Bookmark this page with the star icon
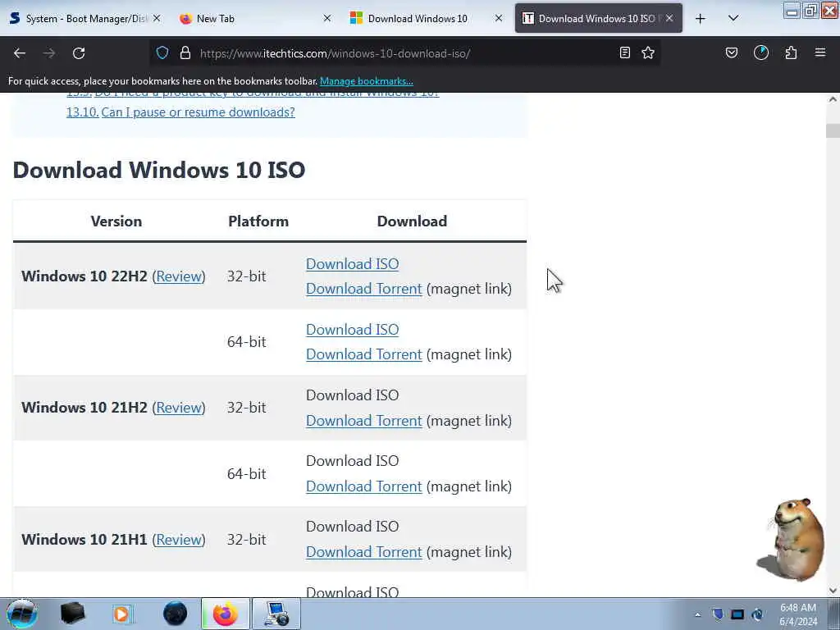The width and height of the screenshot is (840, 630). [648, 52]
